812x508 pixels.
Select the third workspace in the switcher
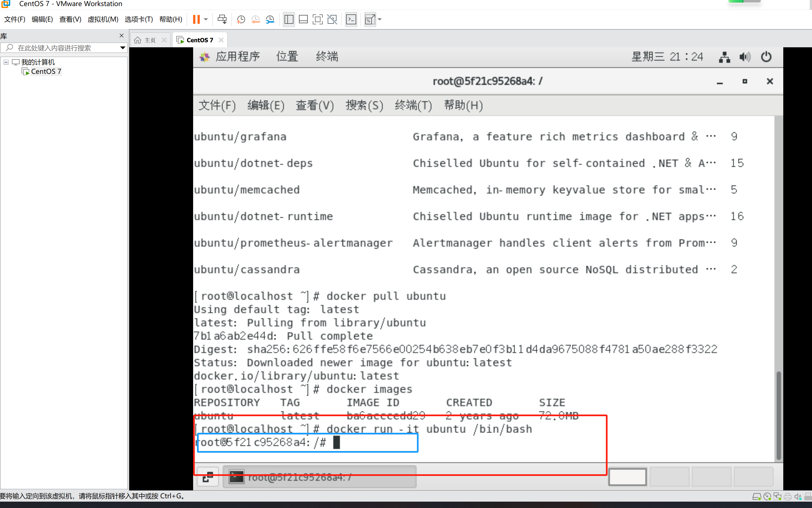pyautogui.click(x=711, y=476)
